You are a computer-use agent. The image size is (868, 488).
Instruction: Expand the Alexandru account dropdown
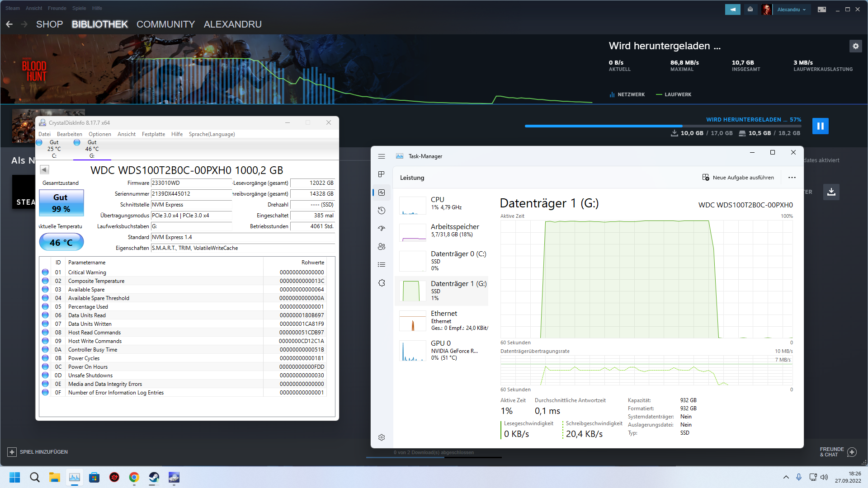click(791, 9)
